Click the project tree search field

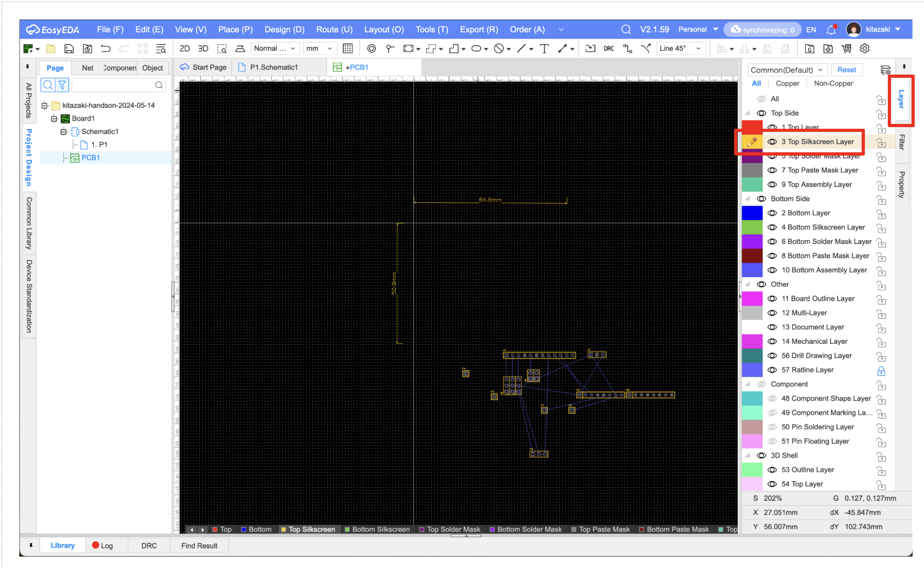click(x=114, y=85)
